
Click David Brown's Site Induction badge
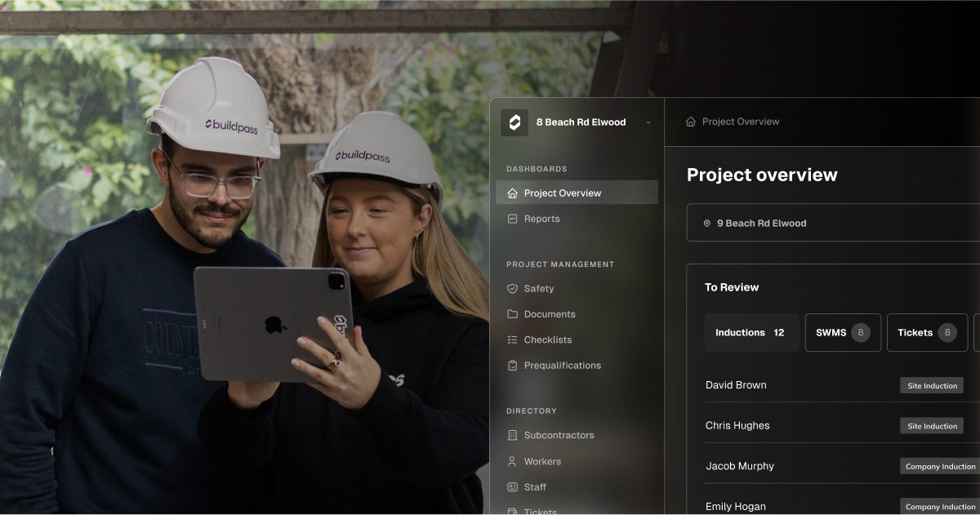pos(931,385)
